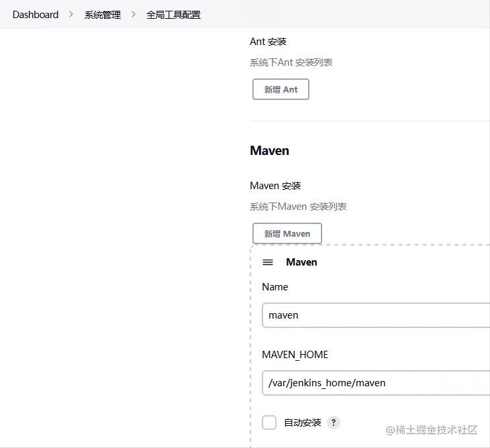This screenshot has width=490, height=448.
Task: Focus the MAVEN_HOME path field
Action: (x=376, y=383)
